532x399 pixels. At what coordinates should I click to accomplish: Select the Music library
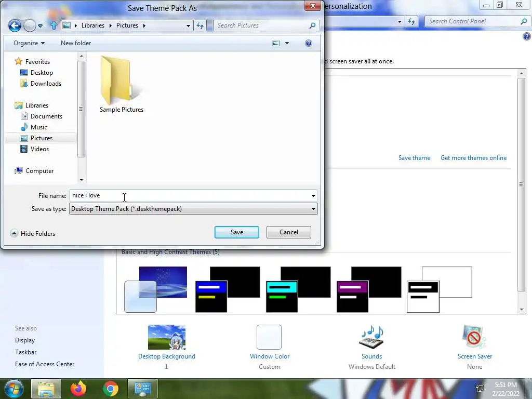point(34,127)
